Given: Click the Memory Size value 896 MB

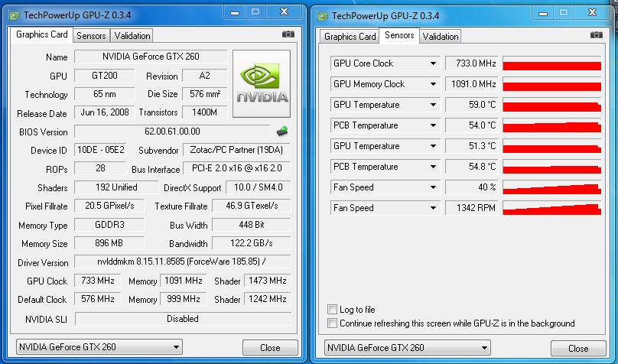Looking at the screenshot, I should coord(109,243).
